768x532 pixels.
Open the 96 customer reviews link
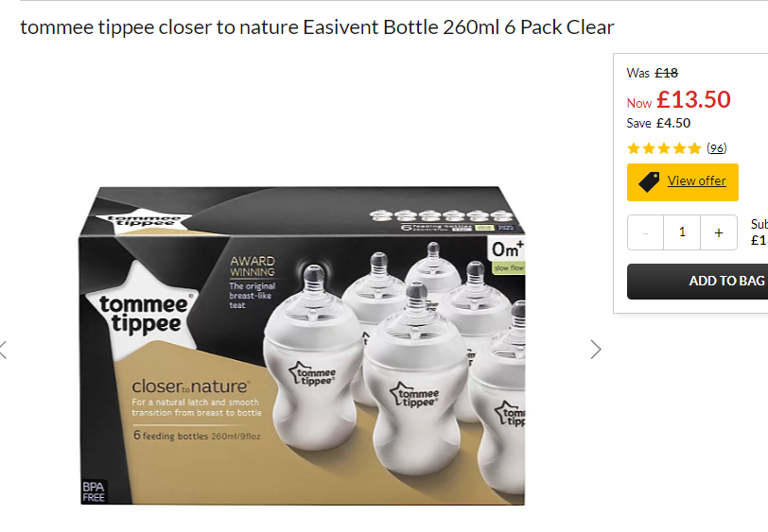pyautogui.click(x=717, y=147)
